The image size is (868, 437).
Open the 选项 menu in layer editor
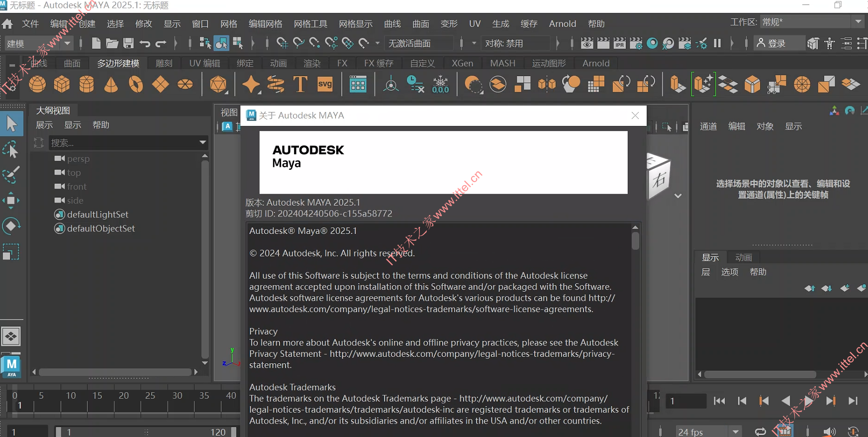(x=730, y=272)
